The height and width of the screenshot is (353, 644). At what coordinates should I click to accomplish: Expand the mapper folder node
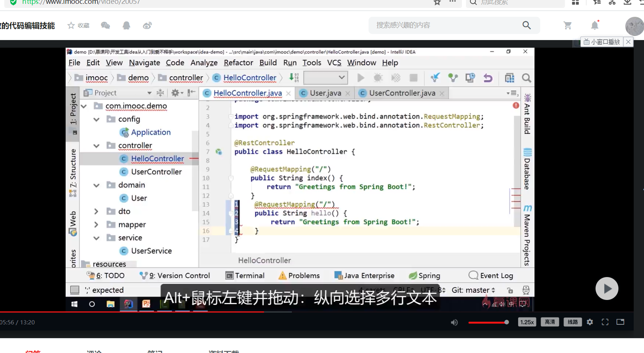pyautogui.click(x=96, y=225)
